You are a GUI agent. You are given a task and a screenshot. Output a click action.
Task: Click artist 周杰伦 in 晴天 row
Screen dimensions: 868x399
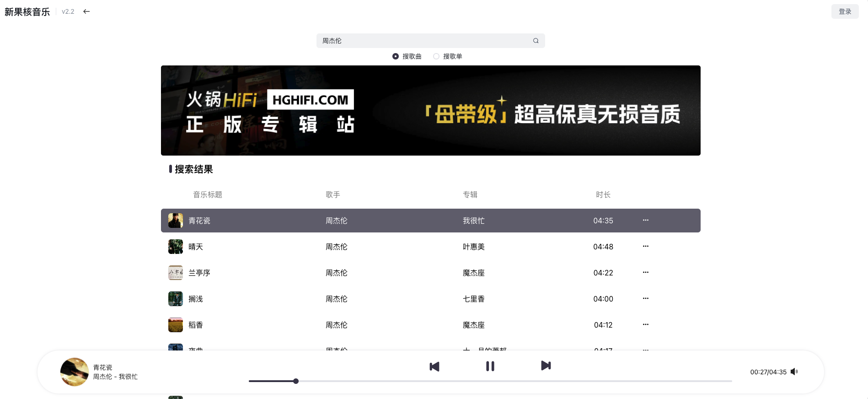point(337,247)
